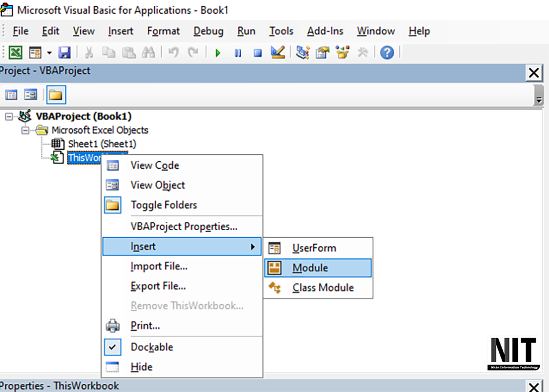This screenshot has height=392, width=549.
Task: Select Microsoft Excel Objects folder
Action: point(100,130)
